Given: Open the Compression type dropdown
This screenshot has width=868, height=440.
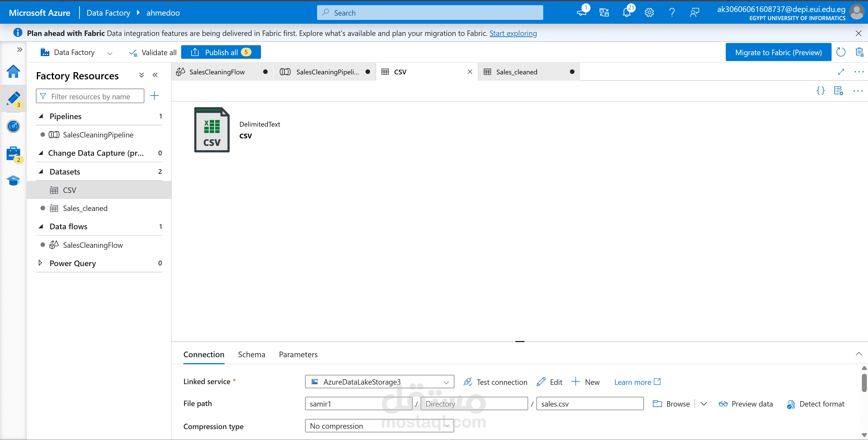Looking at the screenshot, I should tap(379, 426).
